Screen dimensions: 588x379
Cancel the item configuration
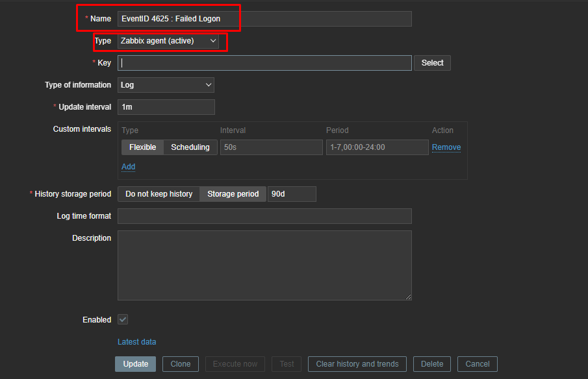click(x=477, y=363)
